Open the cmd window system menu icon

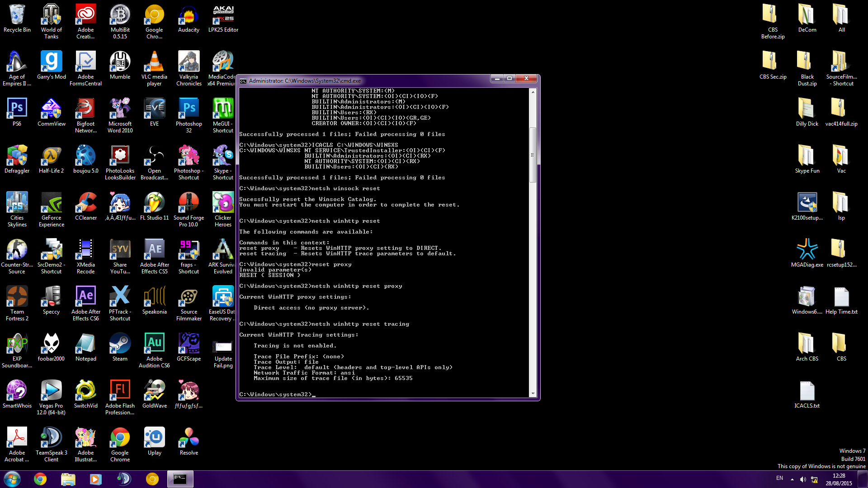(243, 81)
